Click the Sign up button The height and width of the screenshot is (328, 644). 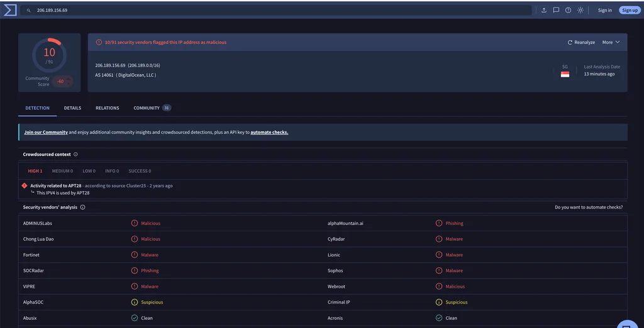pyautogui.click(x=630, y=10)
